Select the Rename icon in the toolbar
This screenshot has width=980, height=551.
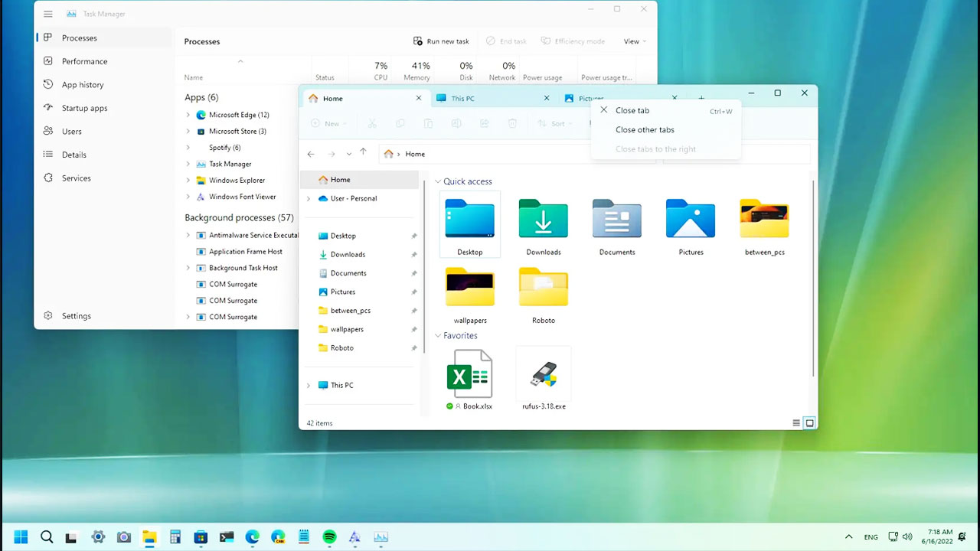(x=456, y=123)
